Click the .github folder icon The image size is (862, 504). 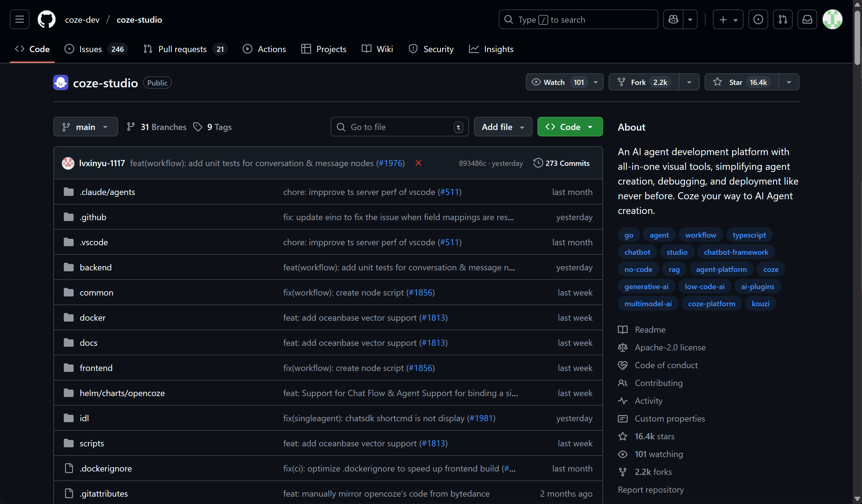[69, 217]
